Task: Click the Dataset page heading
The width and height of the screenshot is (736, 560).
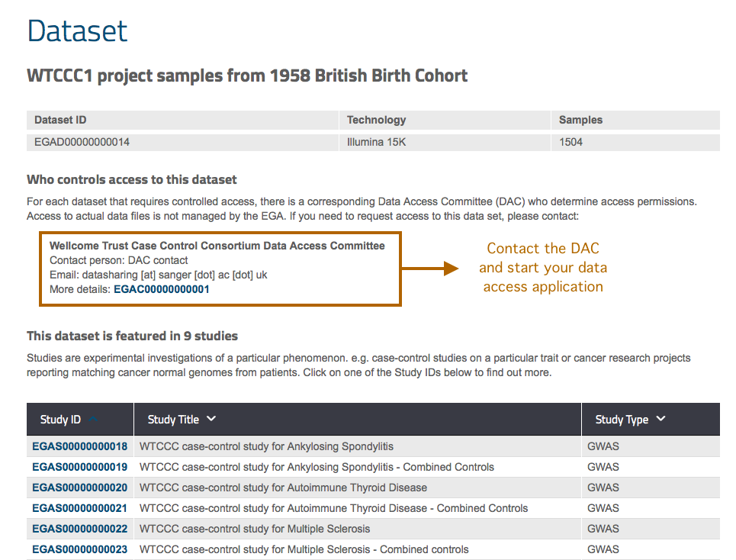Action: [x=78, y=31]
